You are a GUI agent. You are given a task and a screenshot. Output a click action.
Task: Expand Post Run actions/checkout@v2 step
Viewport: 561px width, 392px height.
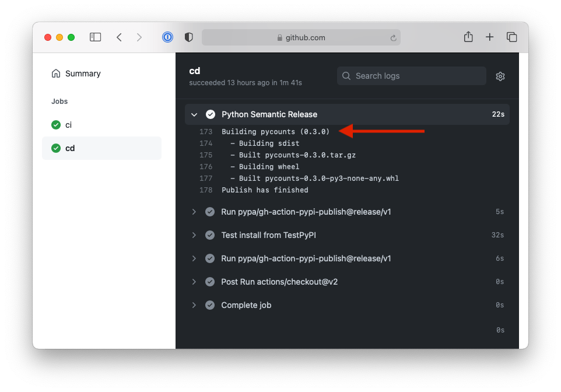(194, 282)
